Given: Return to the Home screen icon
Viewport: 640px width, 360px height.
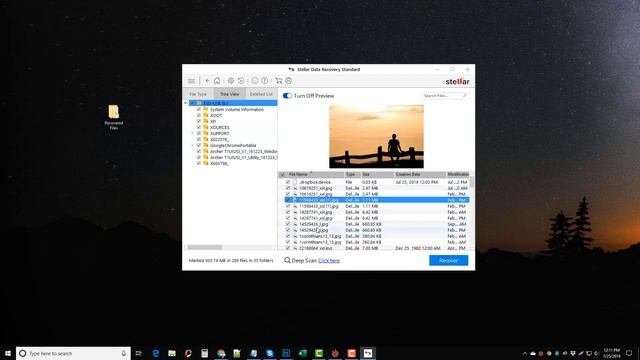Looking at the screenshot, I should [217, 81].
